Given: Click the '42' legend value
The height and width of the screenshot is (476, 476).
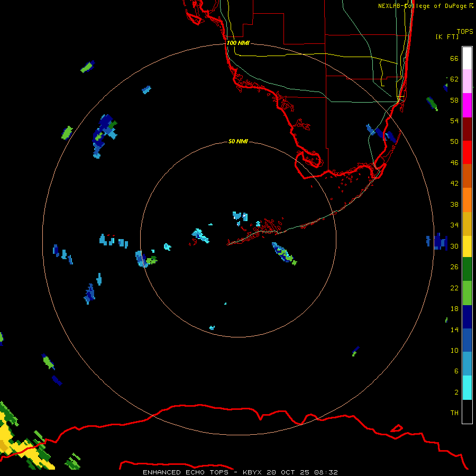Looking at the screenshot, I should pyautogui.click(x=454, y=183).
